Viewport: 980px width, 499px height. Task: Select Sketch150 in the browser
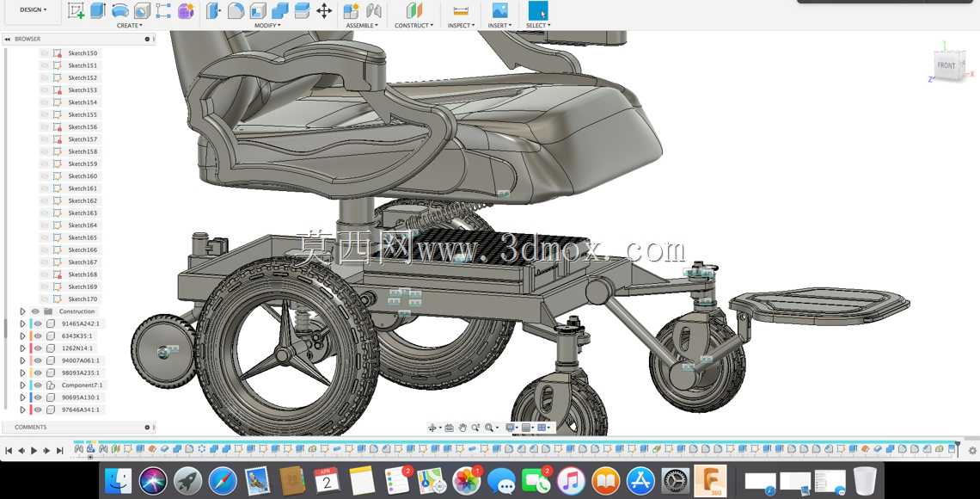point(83,53)
